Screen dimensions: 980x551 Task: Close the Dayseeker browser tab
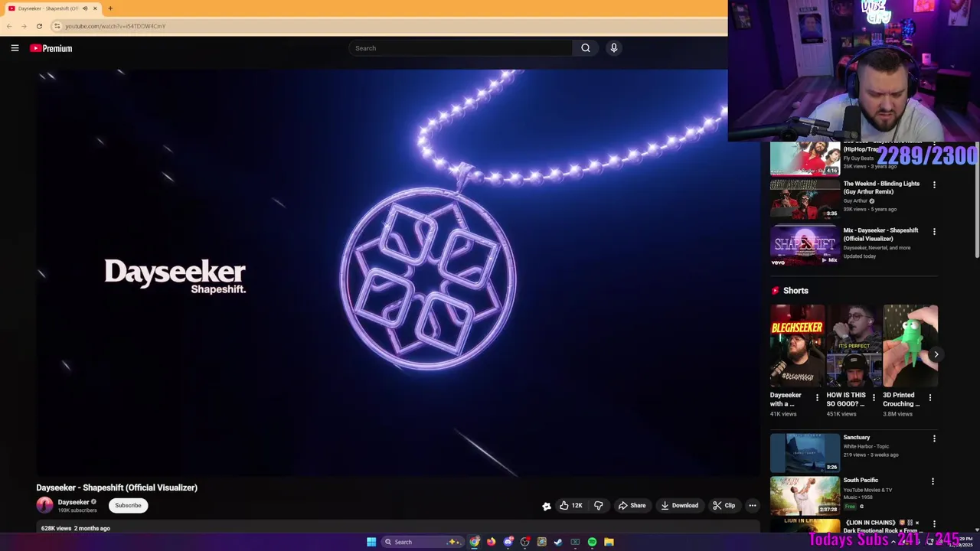[x=95, y=8]
